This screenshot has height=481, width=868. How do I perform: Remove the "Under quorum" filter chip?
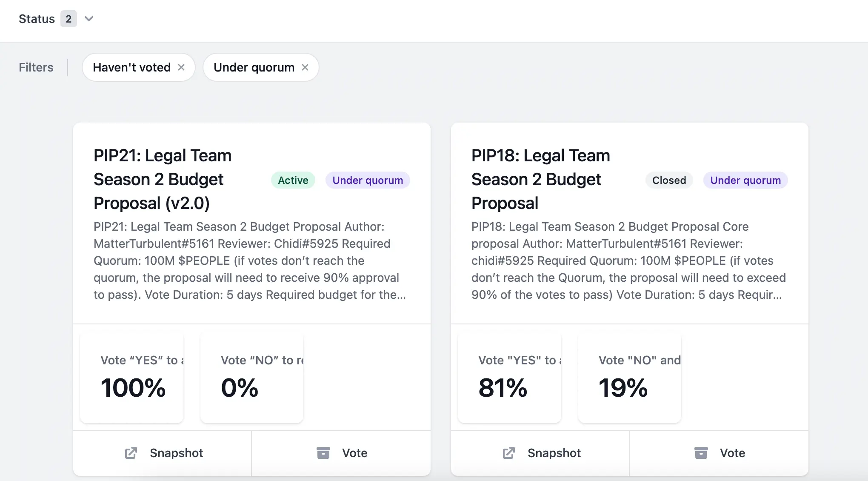pos(305,67)
